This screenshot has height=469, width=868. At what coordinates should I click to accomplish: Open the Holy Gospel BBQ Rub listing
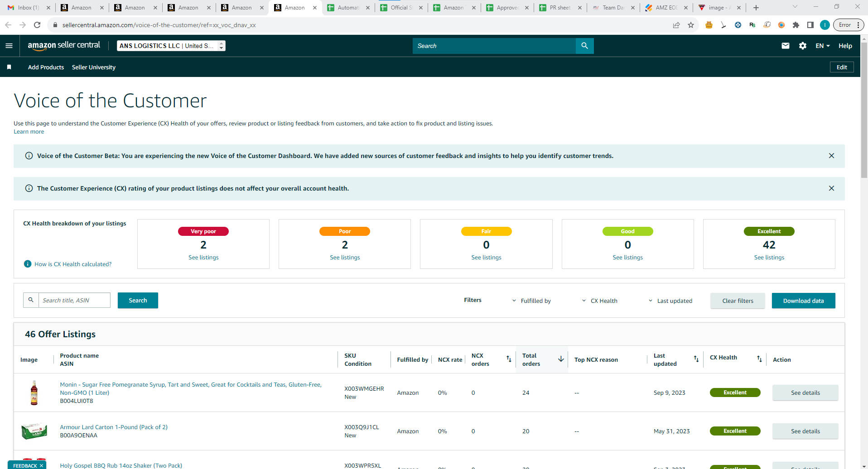tap(121, 465)
